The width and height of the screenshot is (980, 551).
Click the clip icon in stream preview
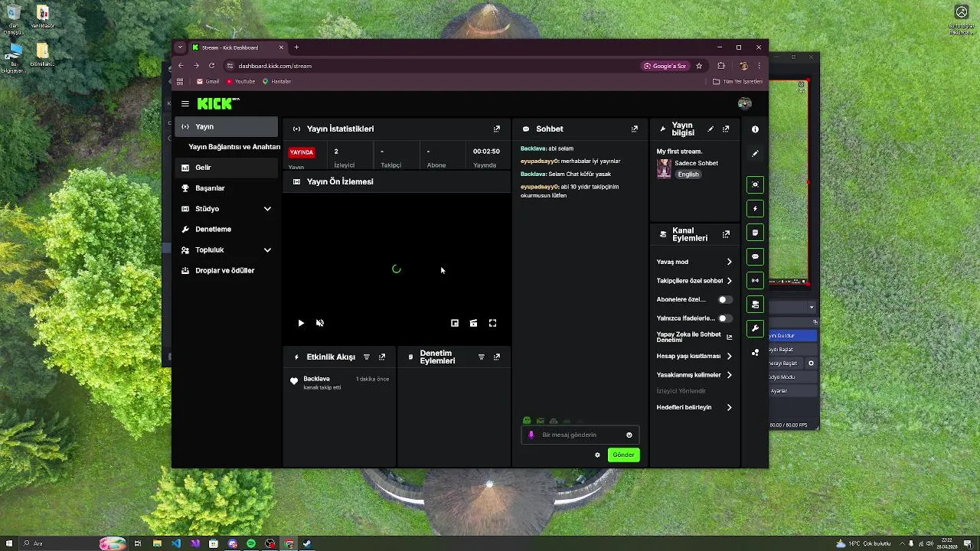pyautogui.click(x=473, y=323)
